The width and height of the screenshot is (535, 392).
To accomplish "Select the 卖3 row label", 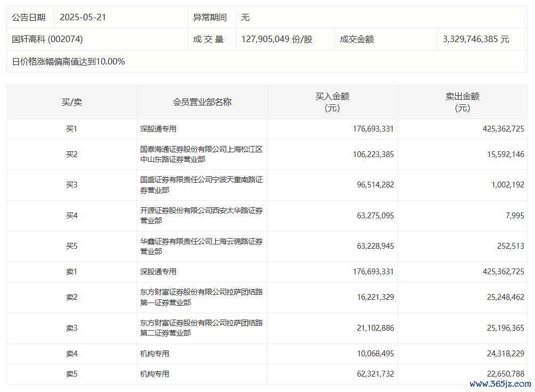I will click(x=71, y=328).
